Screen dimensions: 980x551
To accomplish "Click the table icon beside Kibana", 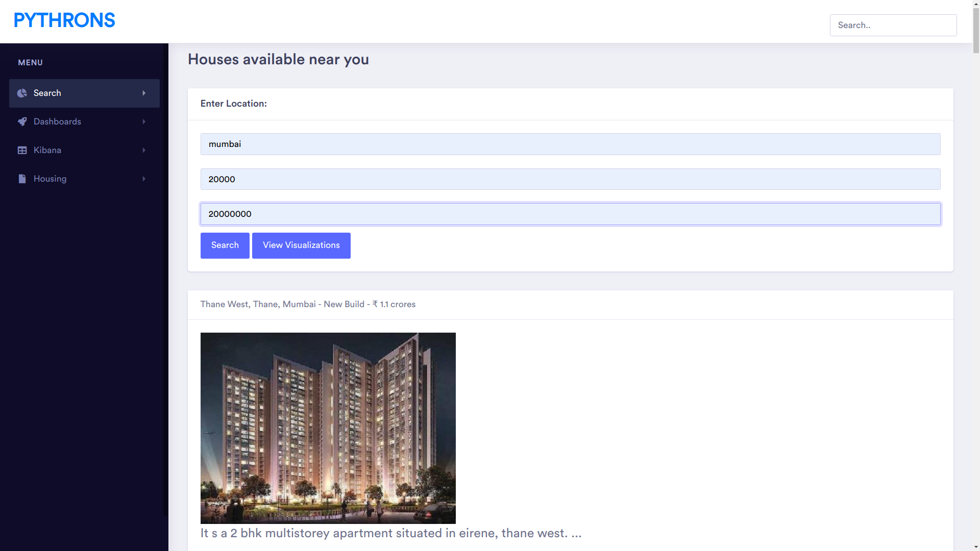I will click(x=22, y=150).
